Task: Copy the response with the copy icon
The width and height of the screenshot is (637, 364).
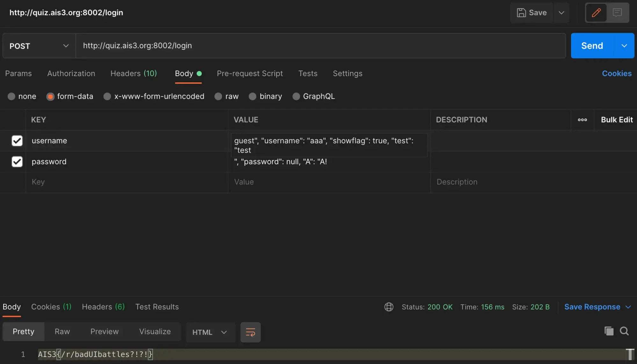Action: tap(609, 331)
